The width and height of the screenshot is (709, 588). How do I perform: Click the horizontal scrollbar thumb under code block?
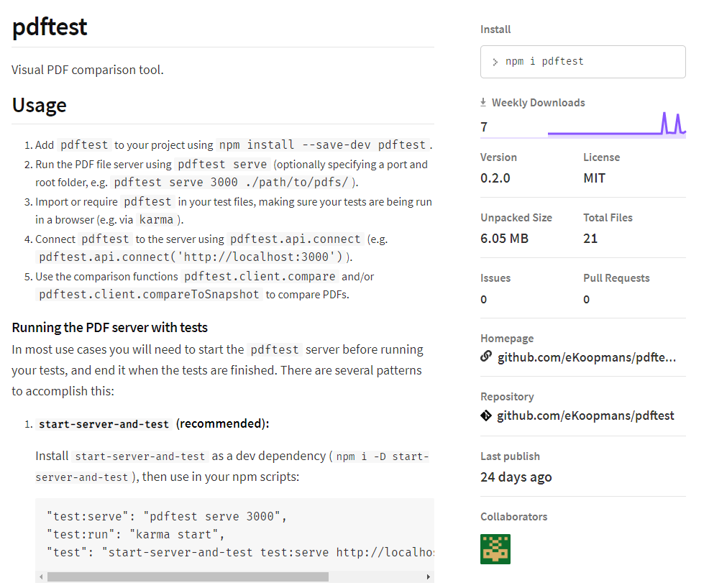(x=188, y=576)
